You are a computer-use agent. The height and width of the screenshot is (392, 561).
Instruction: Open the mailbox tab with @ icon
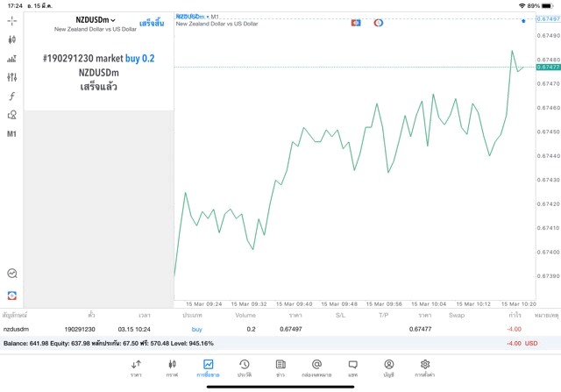316,368
